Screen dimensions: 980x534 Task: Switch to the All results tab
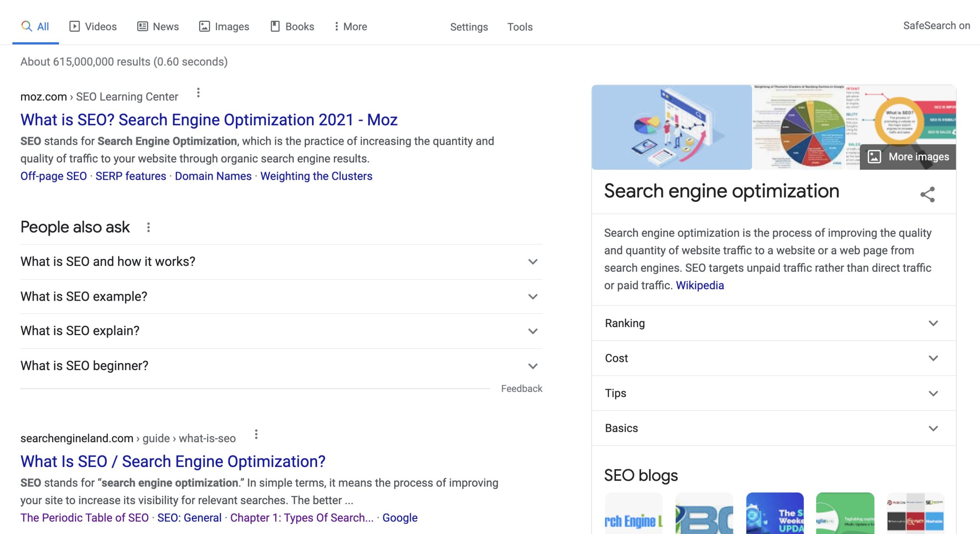35,26
